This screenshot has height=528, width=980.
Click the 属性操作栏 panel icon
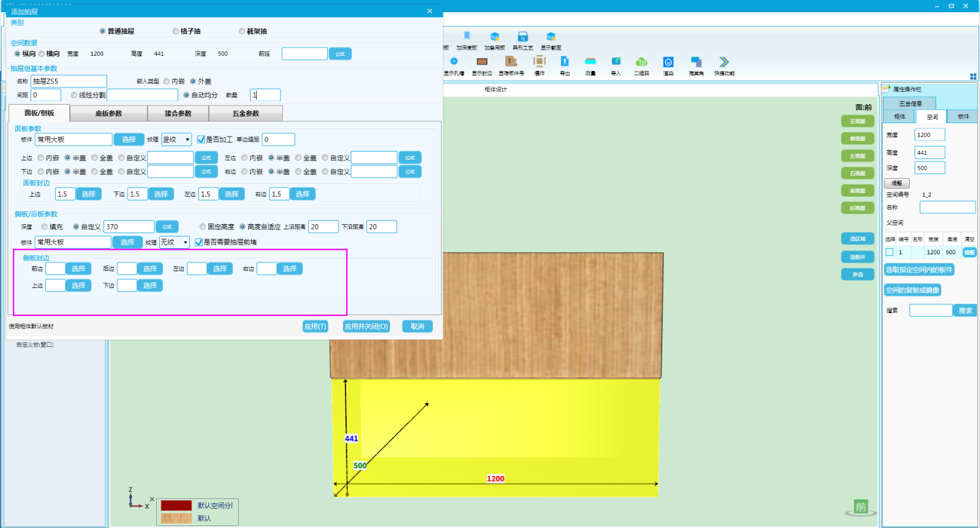click(x=886, y=89)
